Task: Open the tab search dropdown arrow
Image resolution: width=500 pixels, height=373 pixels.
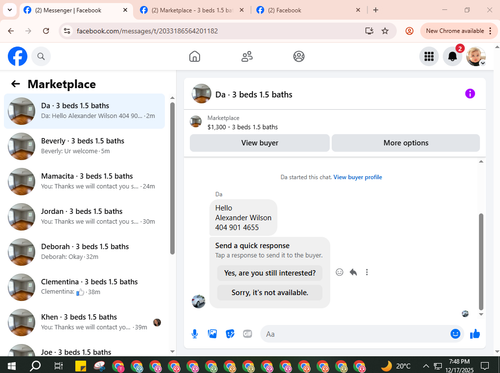Action: 10,10
